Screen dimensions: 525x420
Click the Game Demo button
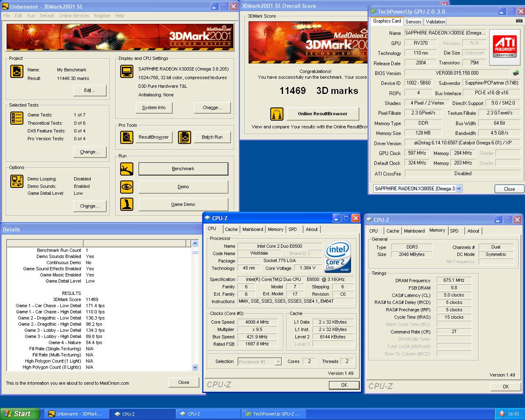coord(183,204)
